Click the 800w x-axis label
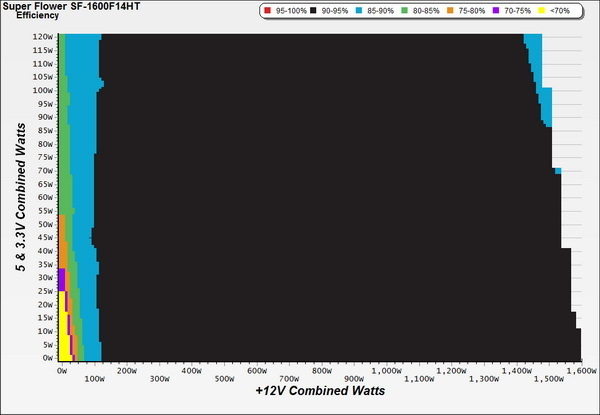This screenshot has height=415, width=600. 321,371
